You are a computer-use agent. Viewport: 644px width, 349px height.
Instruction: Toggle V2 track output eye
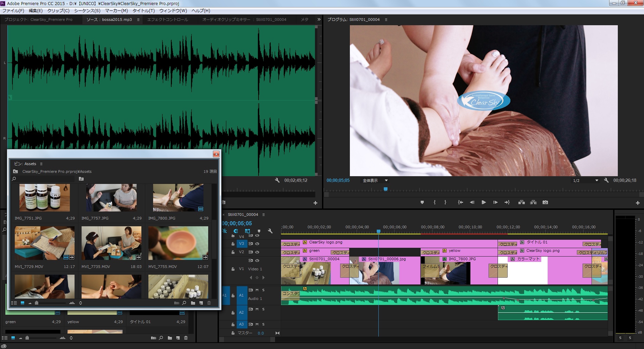257,252
